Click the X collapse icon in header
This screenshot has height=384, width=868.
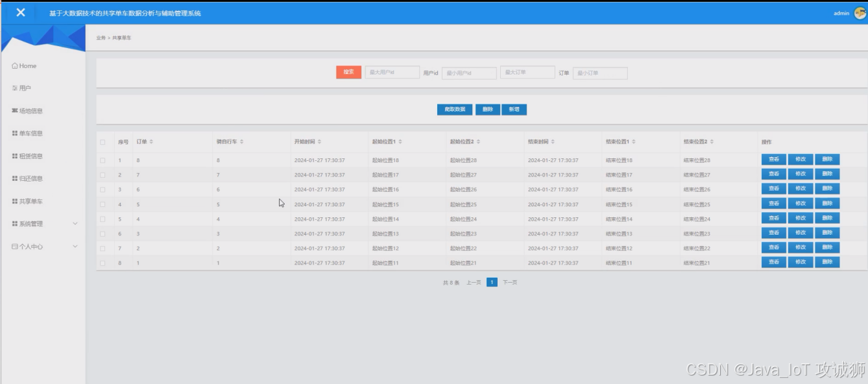tap(21, 12)
